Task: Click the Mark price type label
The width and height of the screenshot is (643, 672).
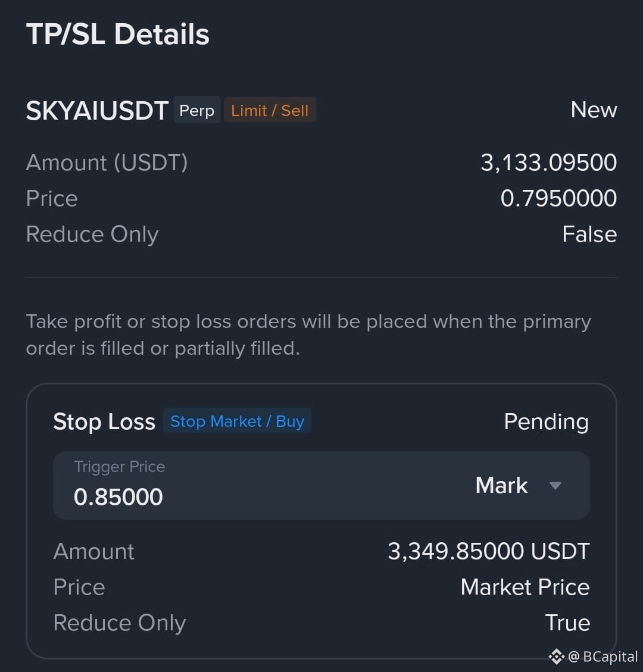Action: click(x=501, y=485)
